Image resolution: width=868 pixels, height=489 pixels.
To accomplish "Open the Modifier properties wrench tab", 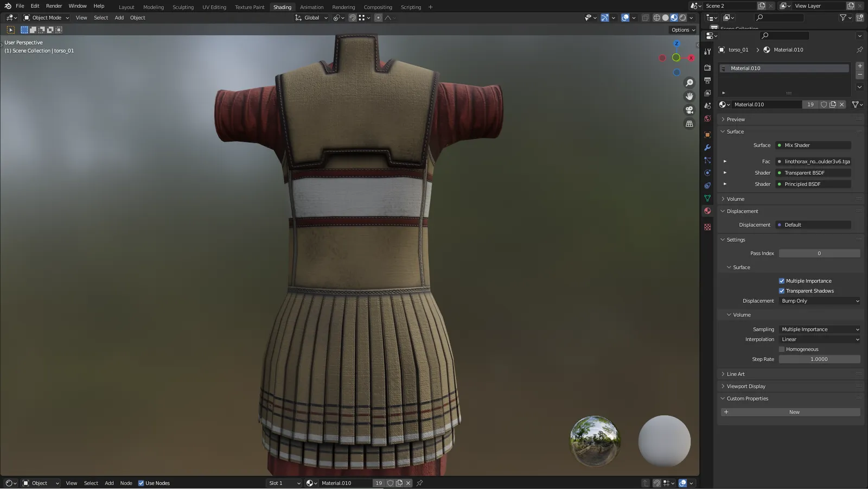I will (707, 148).
